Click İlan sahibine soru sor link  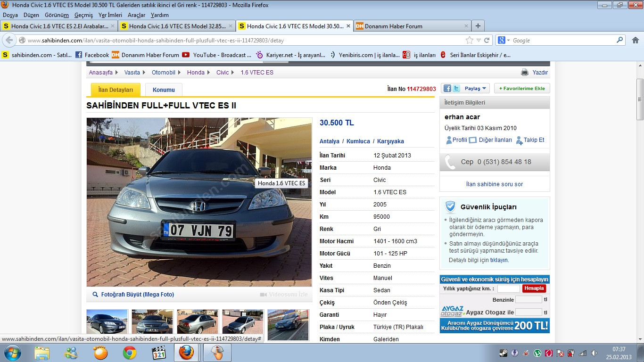(x=495, y=184)
